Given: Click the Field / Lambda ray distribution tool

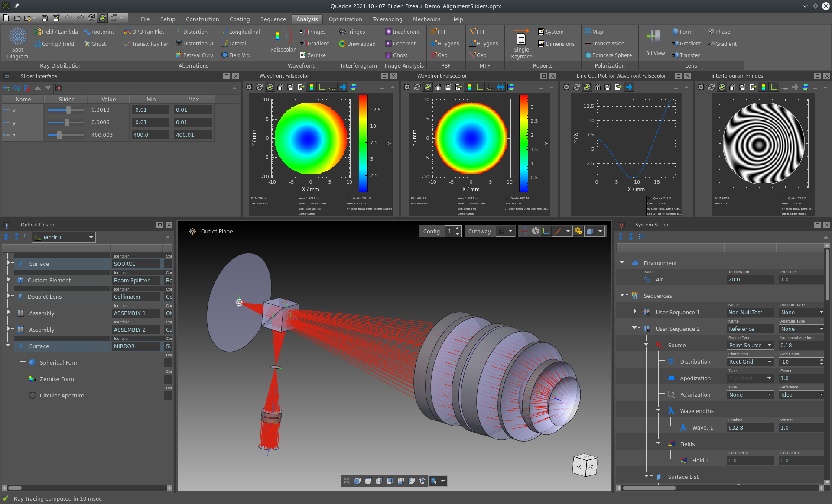Looking at the screenshot, I should pos(56,32).
